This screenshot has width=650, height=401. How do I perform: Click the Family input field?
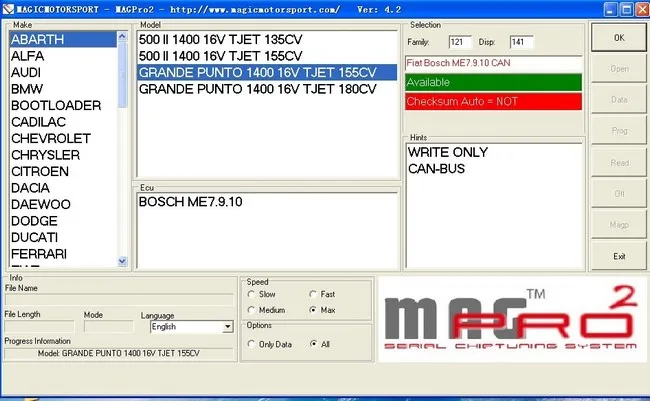pos(460,42)
